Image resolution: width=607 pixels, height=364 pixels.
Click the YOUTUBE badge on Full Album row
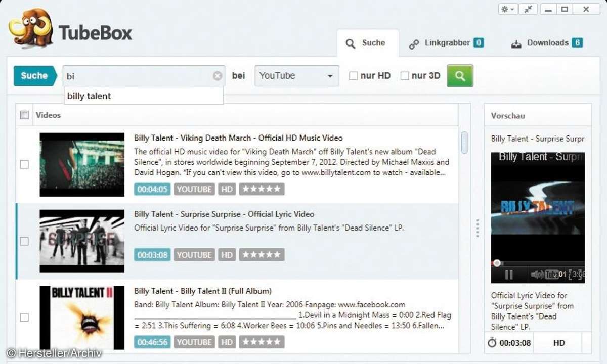[194, 342]
